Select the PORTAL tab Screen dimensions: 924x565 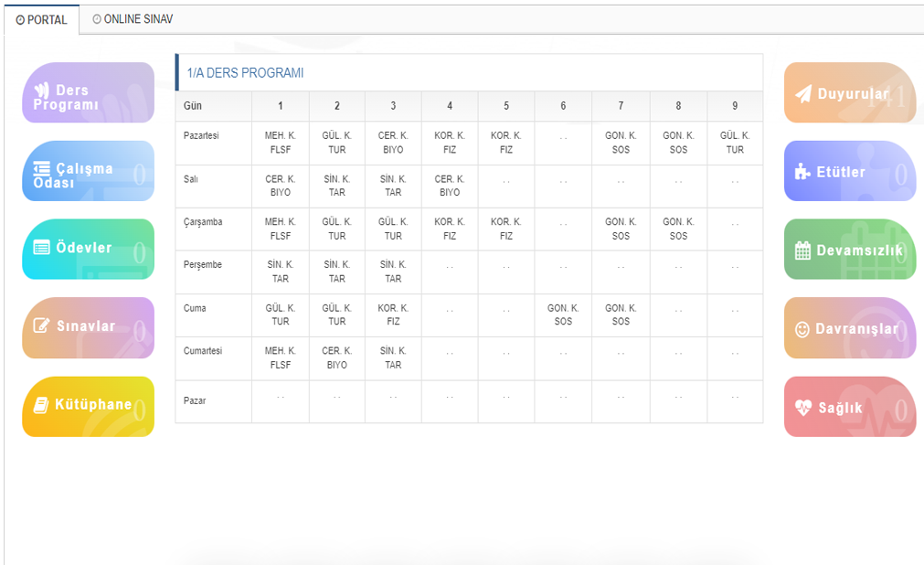41,19
